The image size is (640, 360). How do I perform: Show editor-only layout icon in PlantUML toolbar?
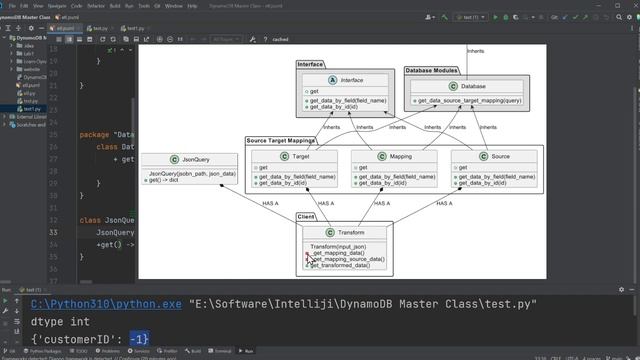pyautogui.click(x=59, y=39)
